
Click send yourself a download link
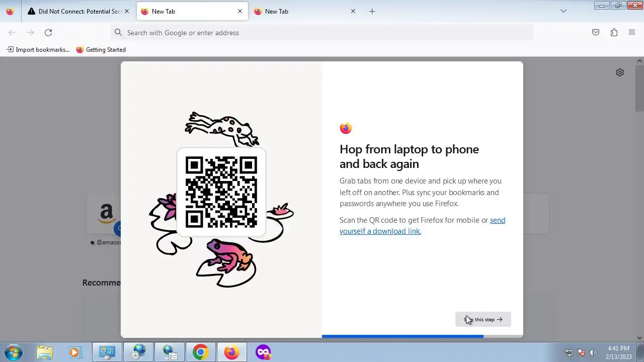[x=422, y=226]
